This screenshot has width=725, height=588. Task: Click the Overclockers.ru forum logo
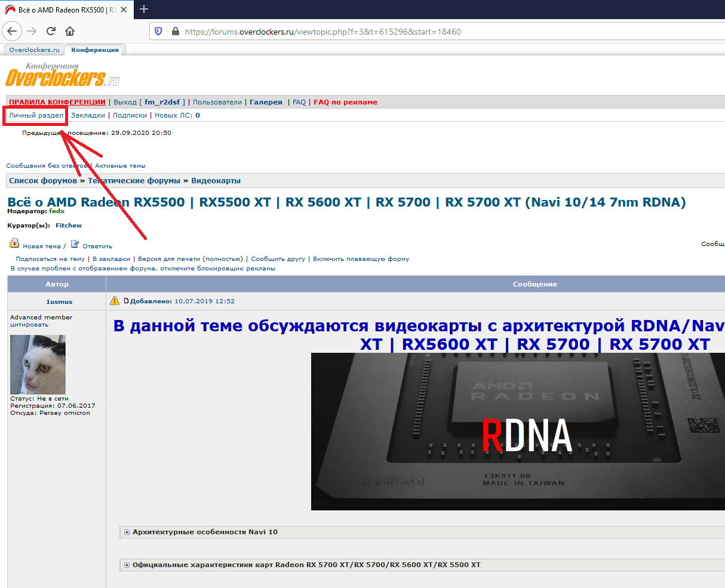(x=63, y=75)
